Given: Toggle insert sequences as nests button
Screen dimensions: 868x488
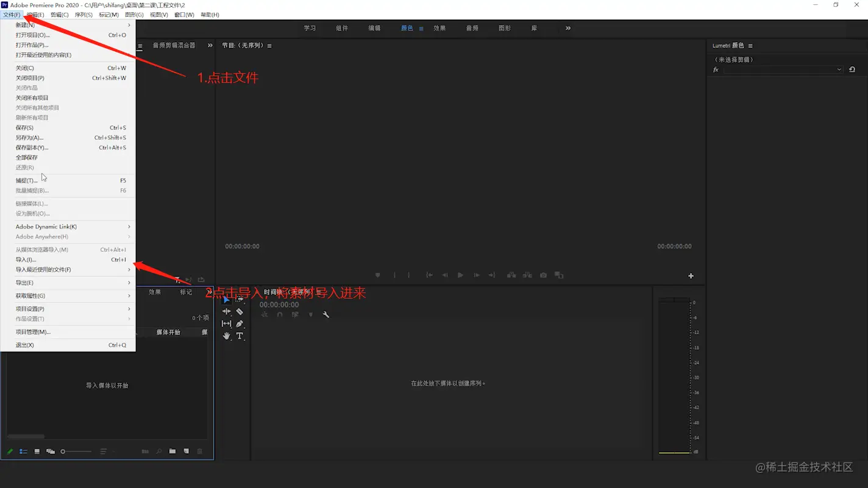Looking at the screenshot, I should click(x=265, y=314).
